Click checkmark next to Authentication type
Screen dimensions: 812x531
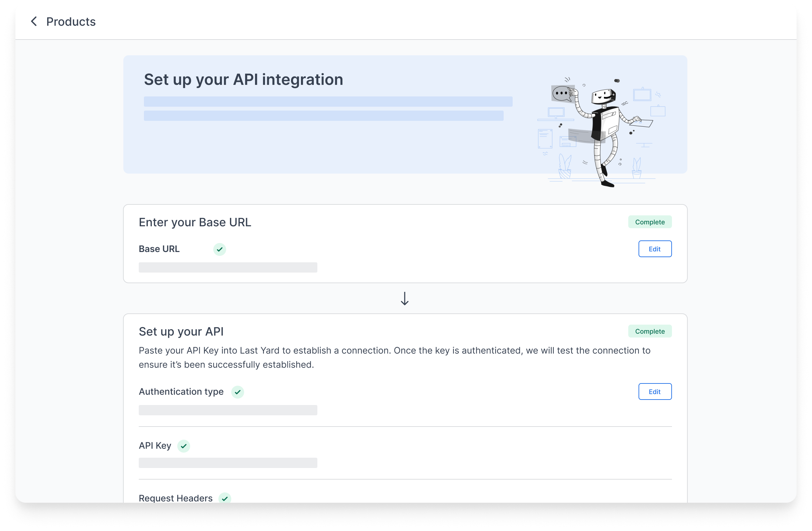237,392
